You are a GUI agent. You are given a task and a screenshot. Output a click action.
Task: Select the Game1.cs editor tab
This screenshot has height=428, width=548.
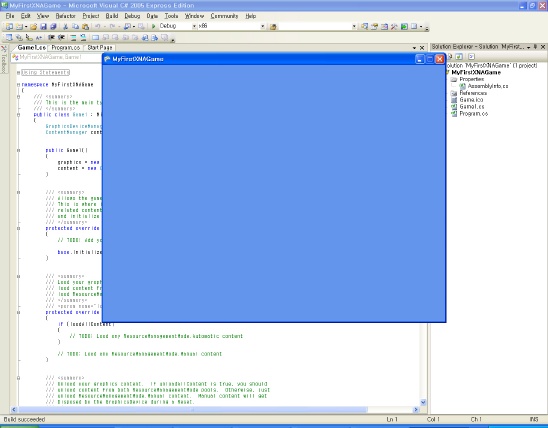31,48
